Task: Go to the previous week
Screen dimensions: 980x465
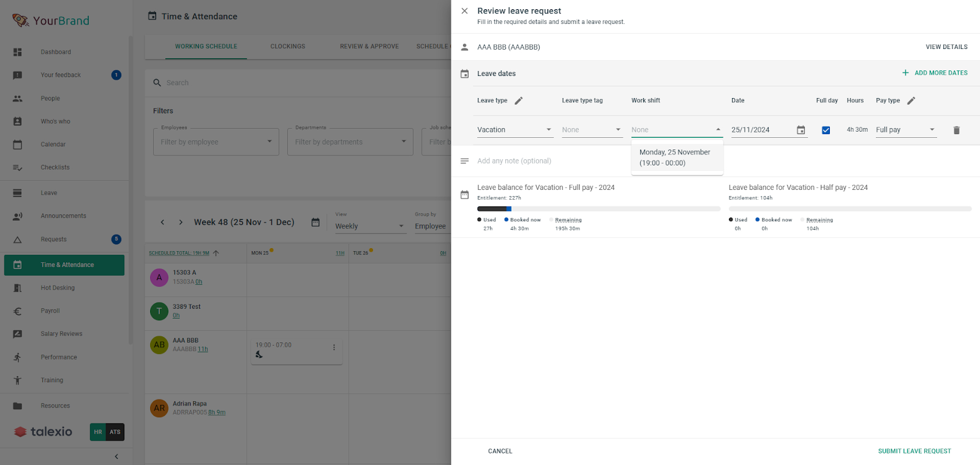Action: pos(162,222)
